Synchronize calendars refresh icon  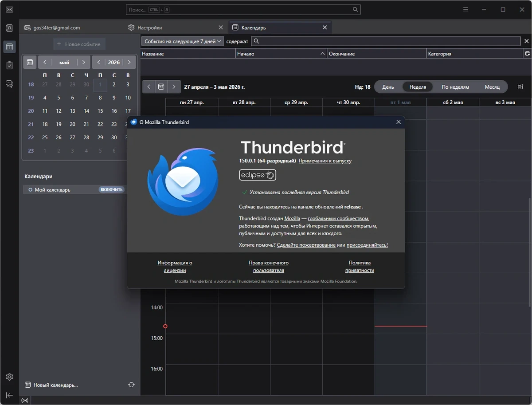pos(131,385)
